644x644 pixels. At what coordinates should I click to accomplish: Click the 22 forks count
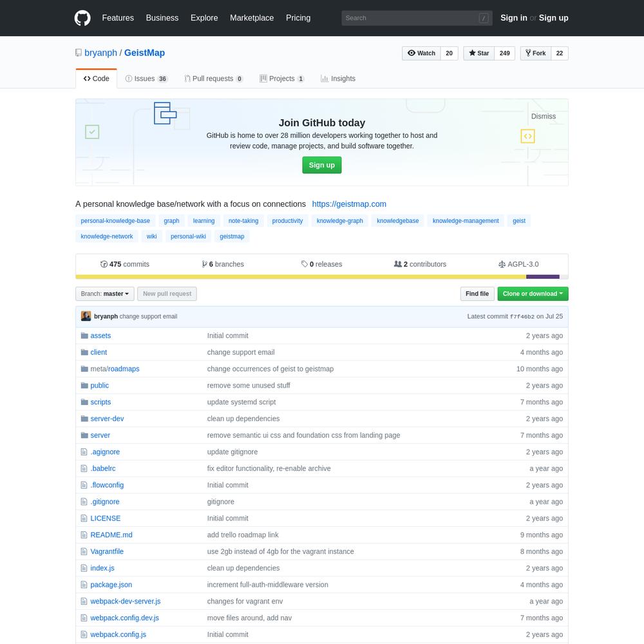tap(560, 53)
